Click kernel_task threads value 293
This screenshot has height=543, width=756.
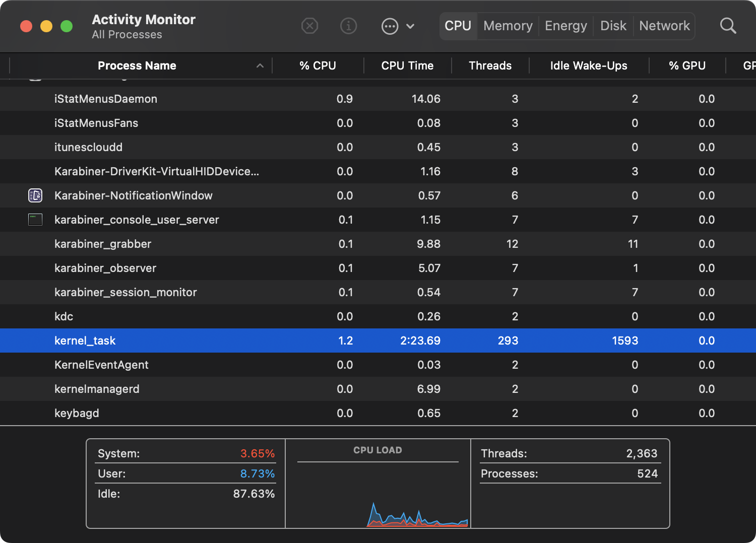[x=508, y=341]
